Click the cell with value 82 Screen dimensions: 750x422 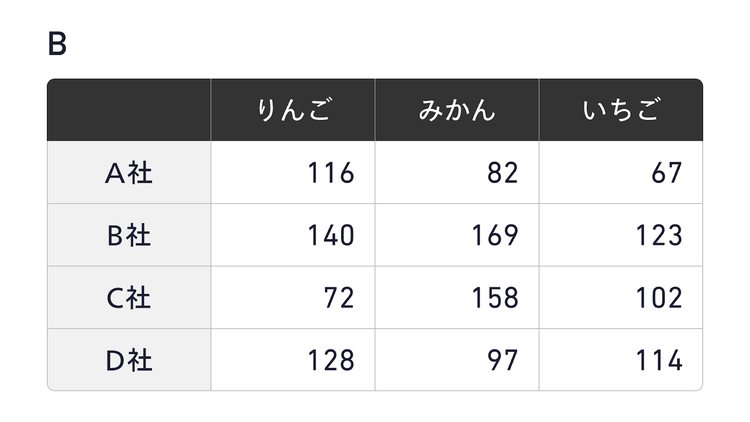click(457, 173)
